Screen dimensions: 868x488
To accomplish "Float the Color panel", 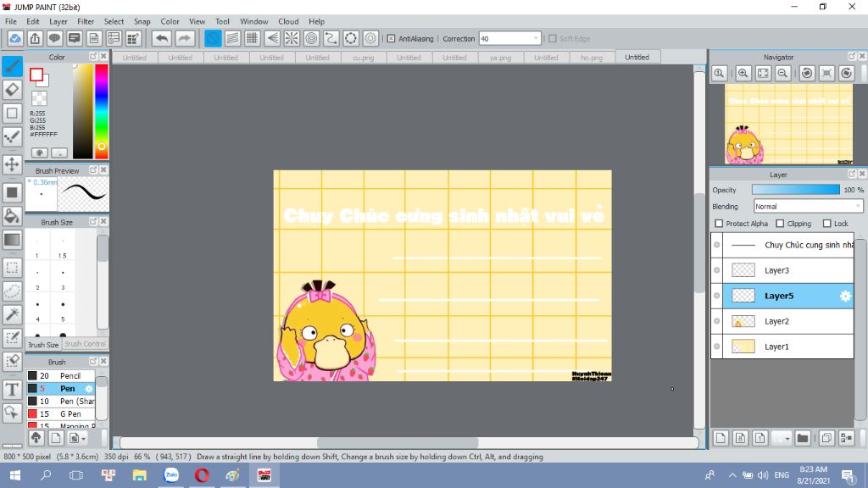I will [x=93, y=57].
